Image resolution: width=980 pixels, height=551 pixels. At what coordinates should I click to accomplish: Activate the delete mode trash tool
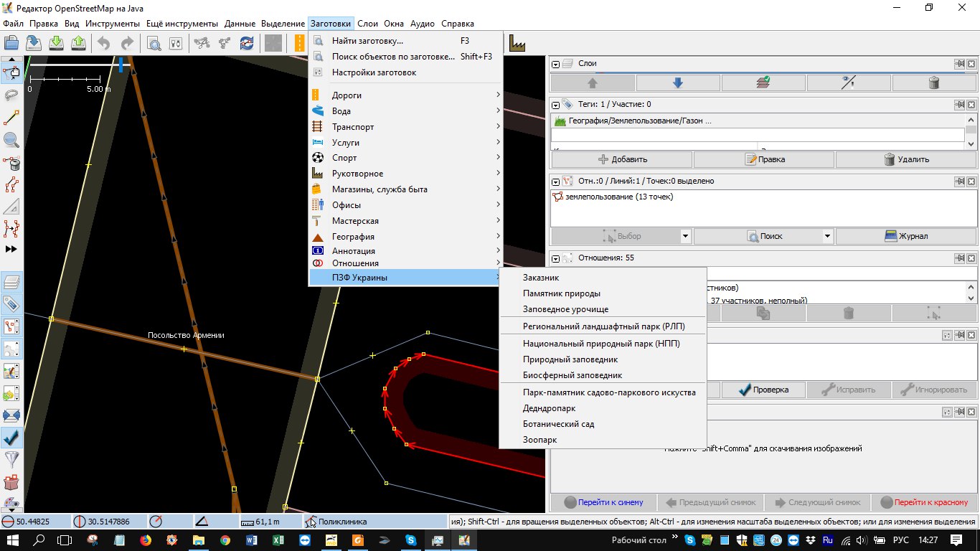(x=11, y=162)
